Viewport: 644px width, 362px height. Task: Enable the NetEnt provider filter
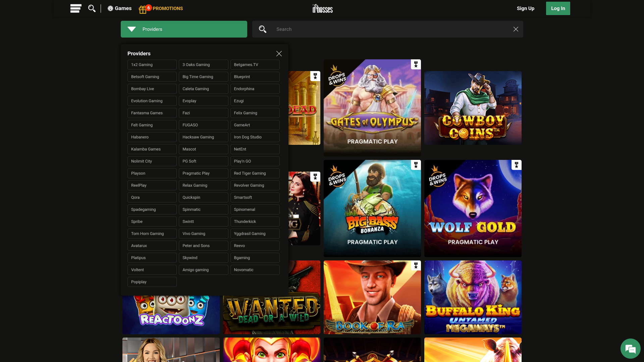[x=255, y=149]
